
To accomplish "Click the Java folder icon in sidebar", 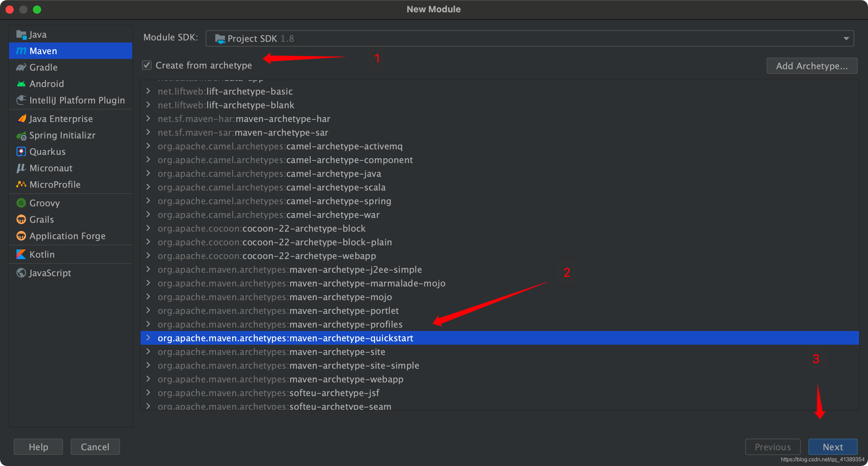I will pyautogui.click(x=21, y=35).
